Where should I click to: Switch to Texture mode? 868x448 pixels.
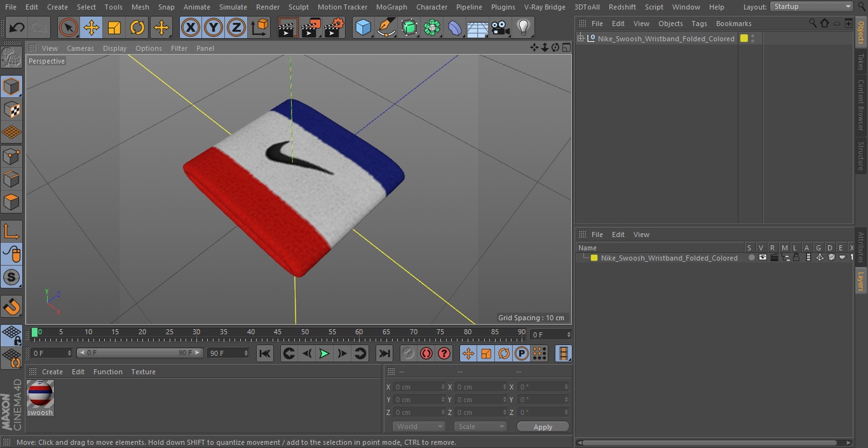12,109
